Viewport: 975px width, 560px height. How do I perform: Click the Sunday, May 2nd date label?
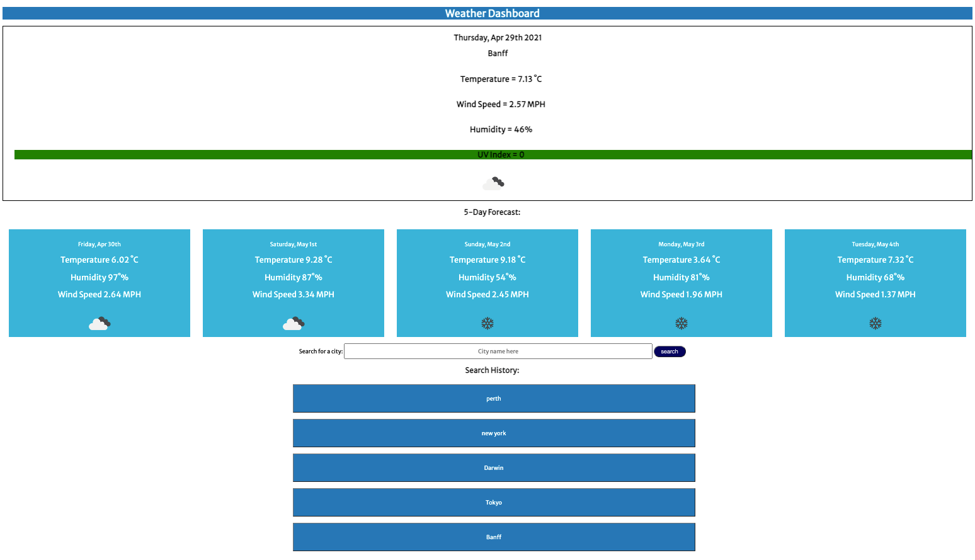point(487,244)
